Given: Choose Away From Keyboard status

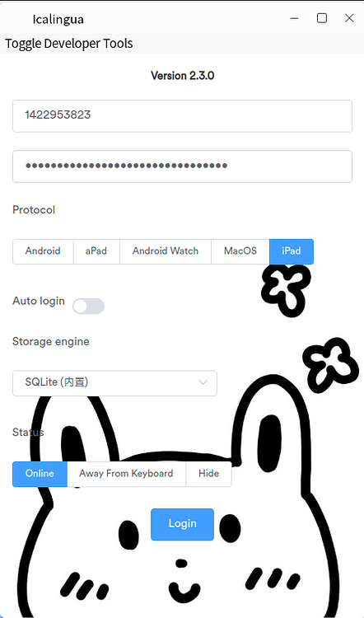Looking at the screenshot, I should pos(126,474).
